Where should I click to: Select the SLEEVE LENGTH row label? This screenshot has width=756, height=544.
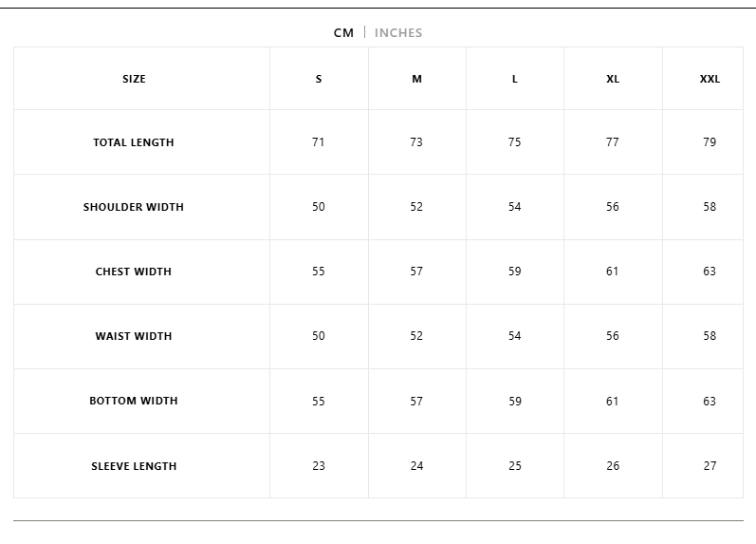point(134,466)
